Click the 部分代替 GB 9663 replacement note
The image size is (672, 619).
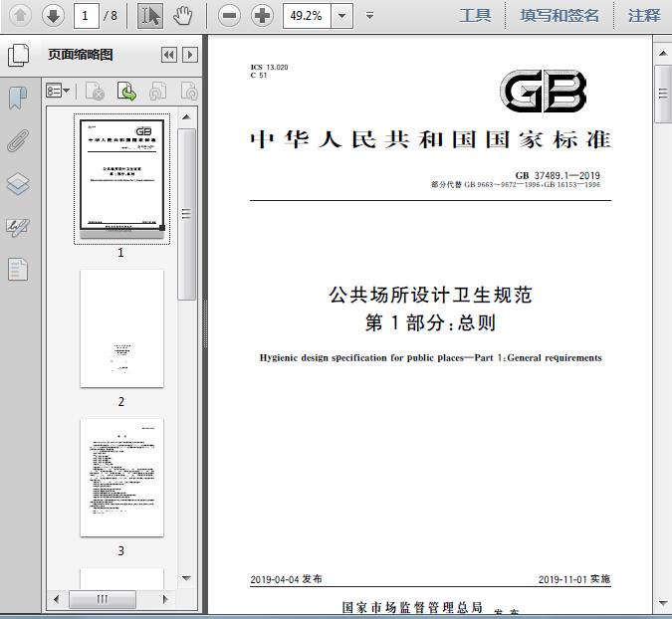coord(516,185)
